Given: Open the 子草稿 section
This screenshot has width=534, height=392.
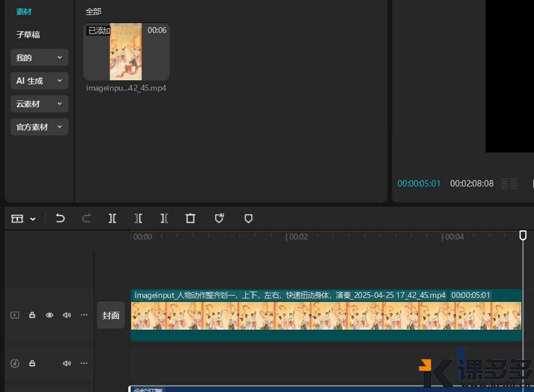Looking at the screenshot, I should point(28,35).
